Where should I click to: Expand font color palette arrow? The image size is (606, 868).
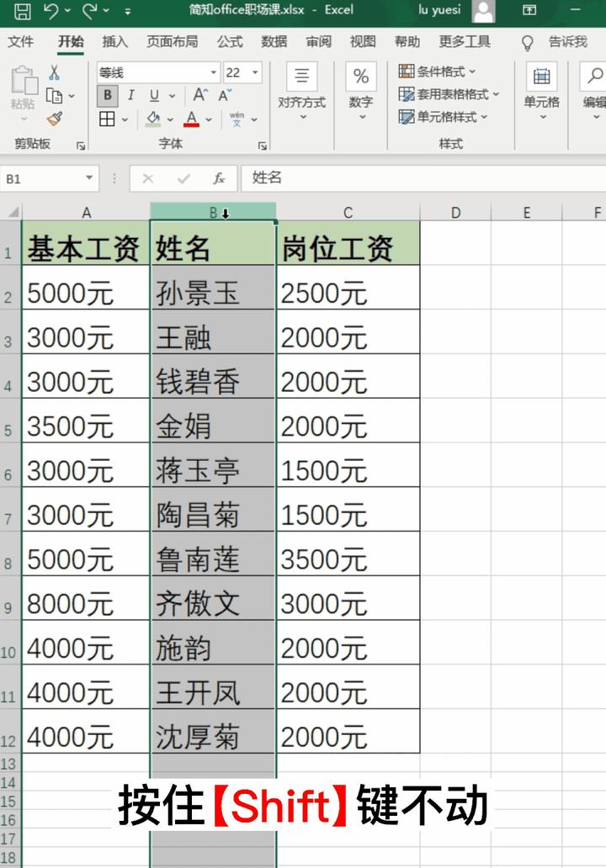pos(208,119)
